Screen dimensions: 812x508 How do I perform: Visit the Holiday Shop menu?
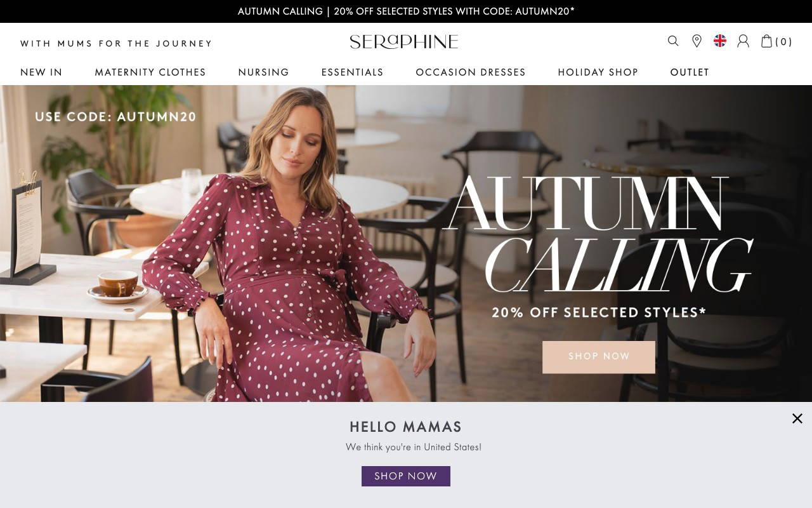[x=598, y=72]
